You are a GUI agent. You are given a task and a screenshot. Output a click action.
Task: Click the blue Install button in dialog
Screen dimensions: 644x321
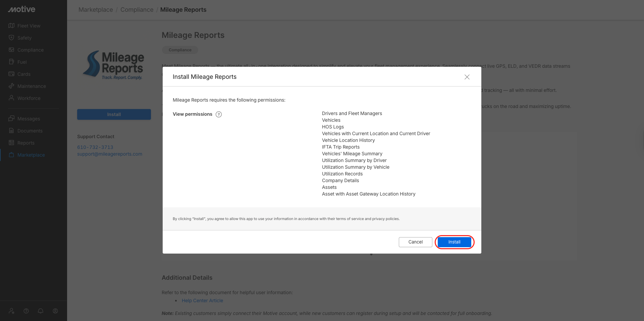pyautogui.click(x=454, y=242)
